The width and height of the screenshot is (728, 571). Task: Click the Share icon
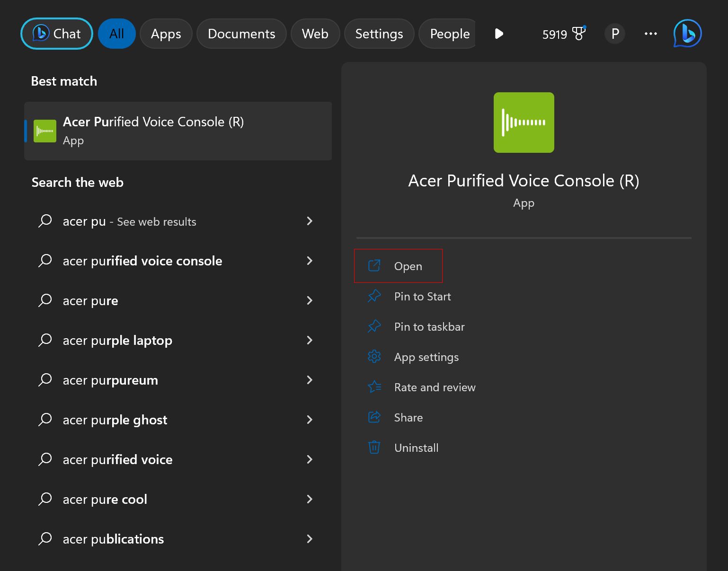(x=374, y=417)
